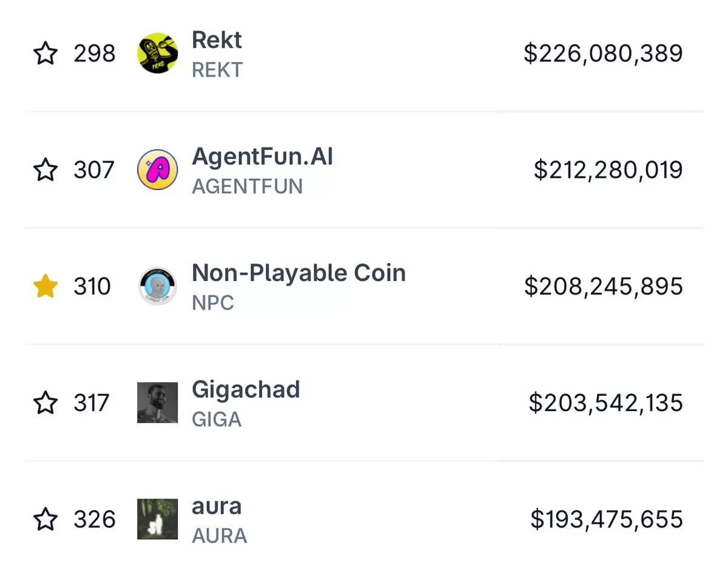Viewport: 728px width, 561px height.
Task: Star AgentFun.AI as a favorite
Action: (x=45, y=170)
